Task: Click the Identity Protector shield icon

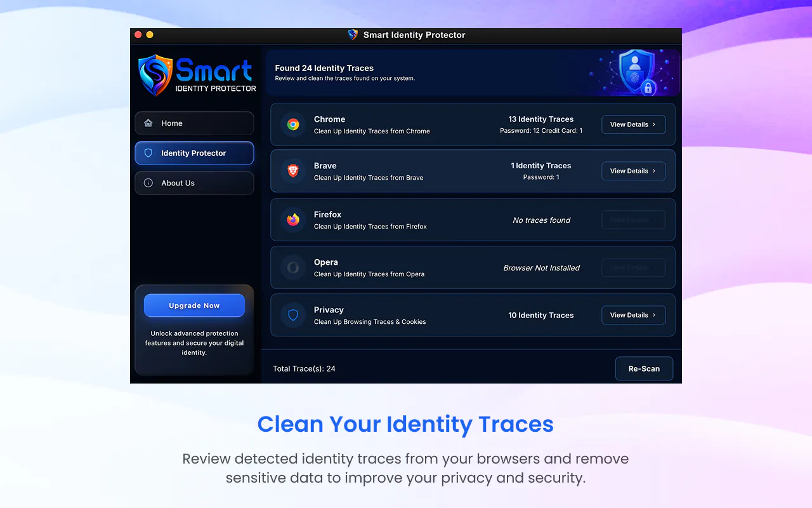Action: click(x=148, y=153)
